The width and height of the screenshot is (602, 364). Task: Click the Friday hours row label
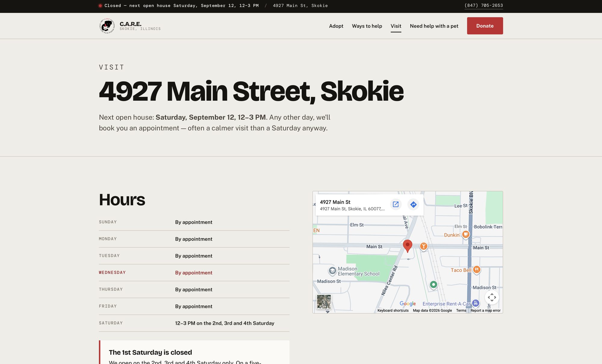pyautogui.click(x=108, y=306)
